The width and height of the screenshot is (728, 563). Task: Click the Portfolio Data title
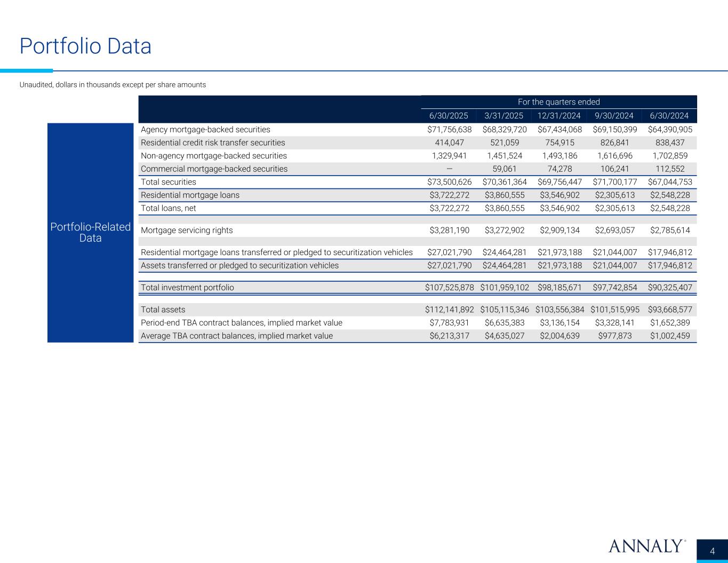click(85, 46)
